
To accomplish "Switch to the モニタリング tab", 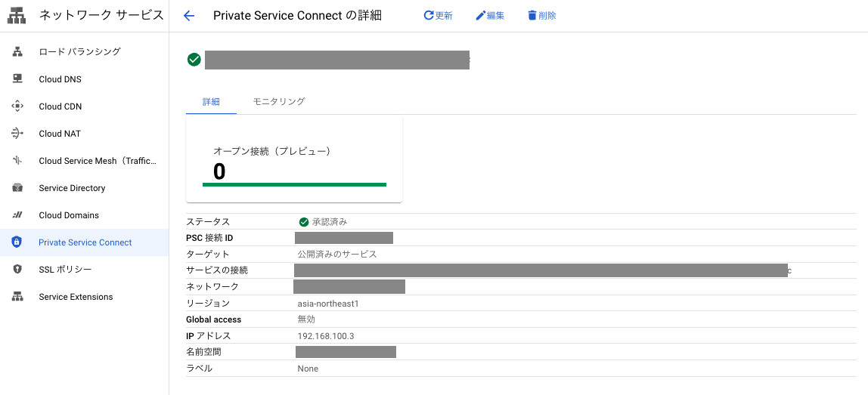I will (279, 101).
